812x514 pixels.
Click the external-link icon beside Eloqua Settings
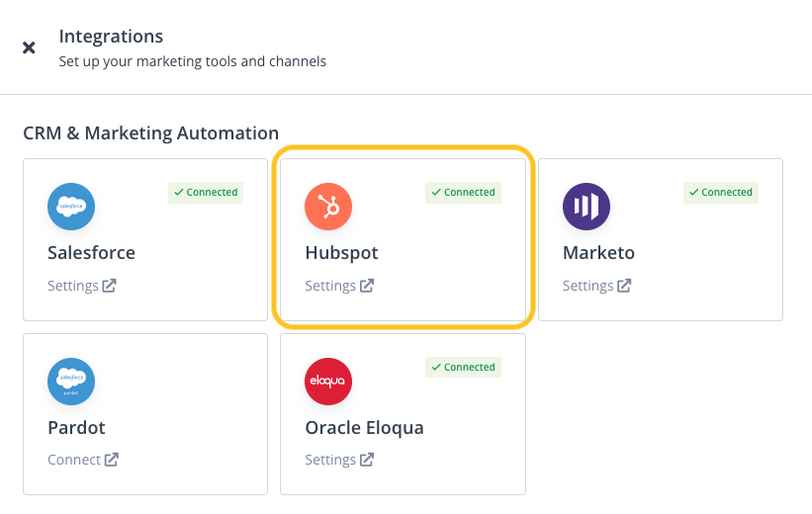click(x=367, y=460)
